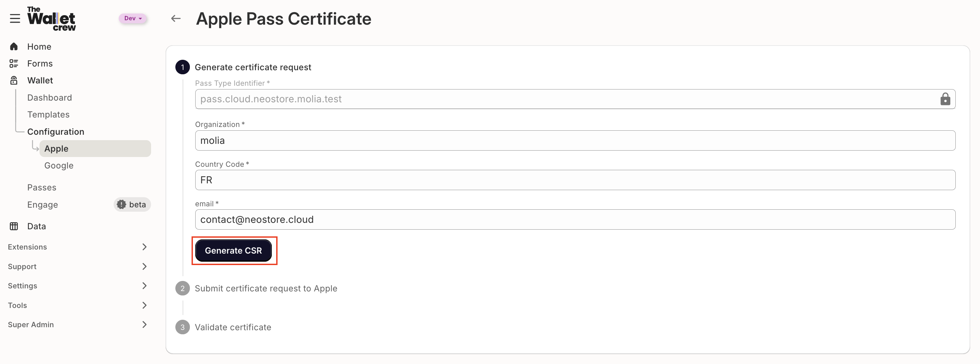Open the Passes page
980x364 pixels.
pos(42,187)
